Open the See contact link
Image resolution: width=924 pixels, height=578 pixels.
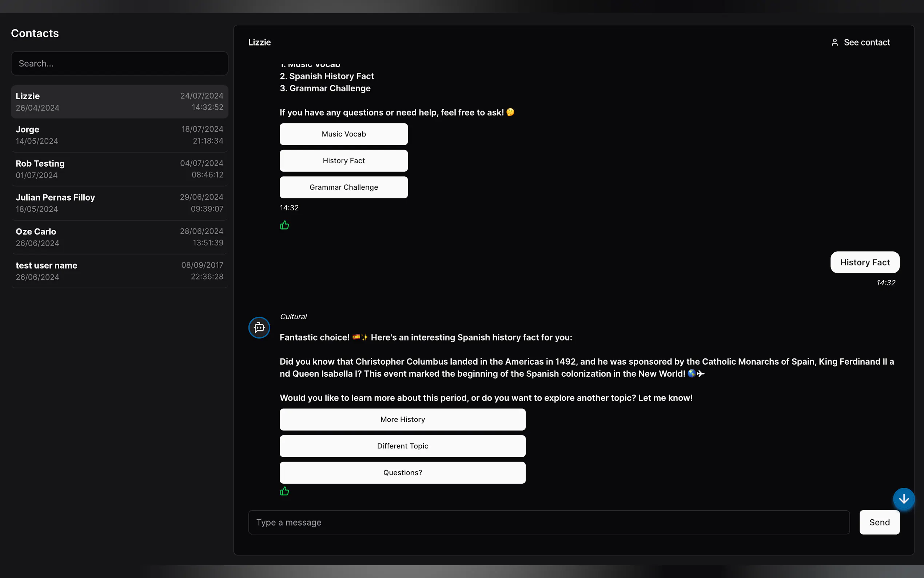tap(866, 43)
